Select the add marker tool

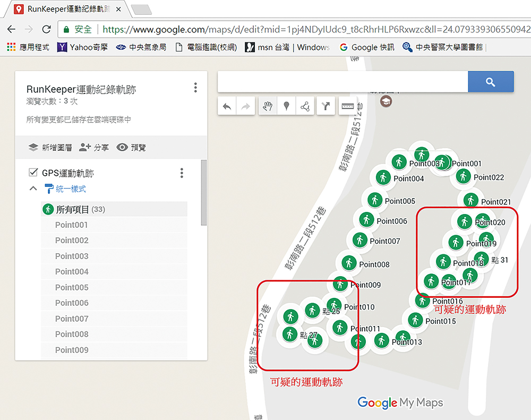(287, 106)
